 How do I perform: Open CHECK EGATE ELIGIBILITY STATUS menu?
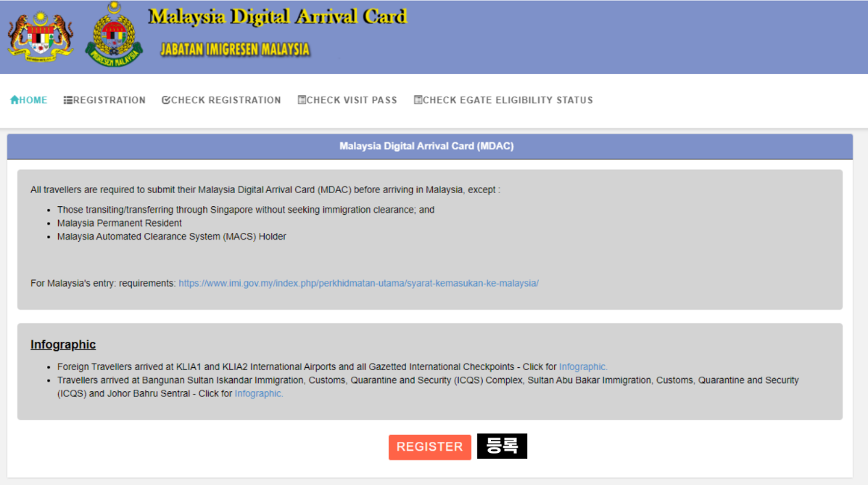[504, 100]
